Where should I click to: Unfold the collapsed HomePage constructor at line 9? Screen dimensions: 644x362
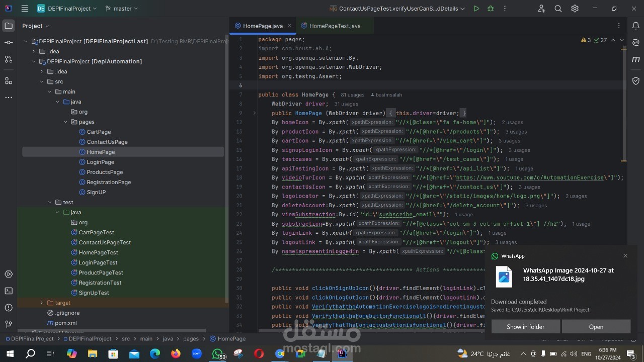coord(255,113)
